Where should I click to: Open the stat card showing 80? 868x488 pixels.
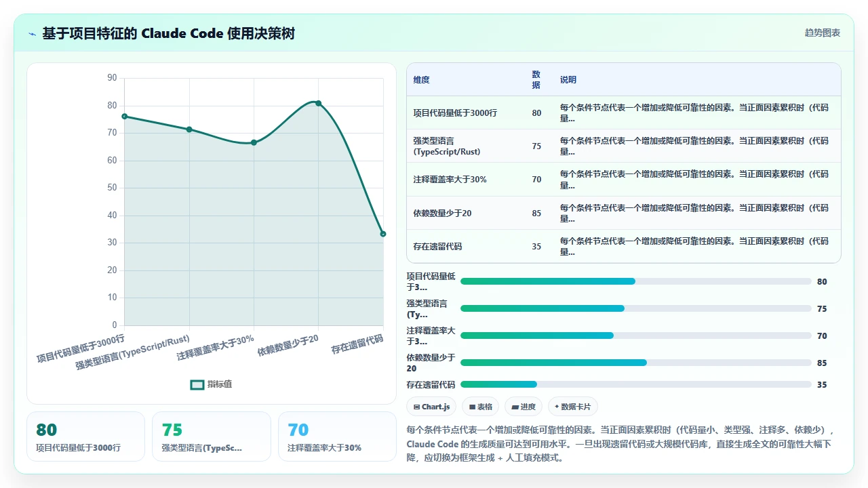[x=85, y=436]
